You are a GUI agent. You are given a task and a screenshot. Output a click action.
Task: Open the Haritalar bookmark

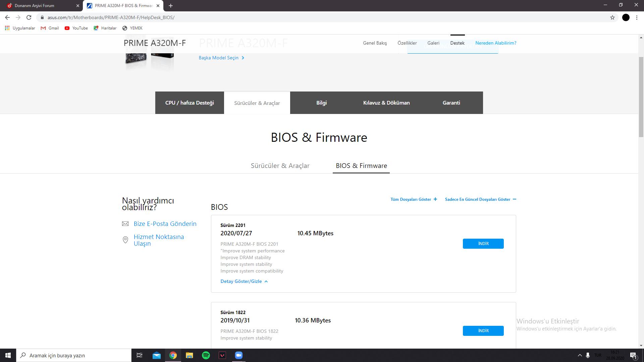click(x=105, y=28)
